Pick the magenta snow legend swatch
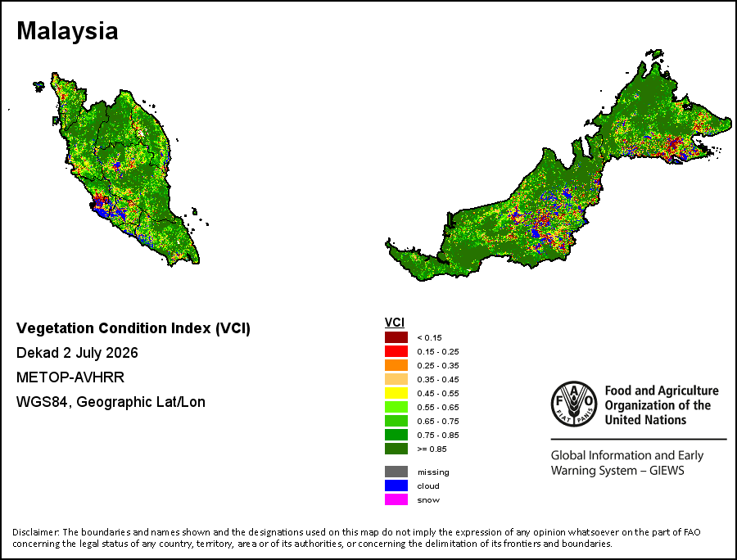Screen dimensions: 737x560 396,499
